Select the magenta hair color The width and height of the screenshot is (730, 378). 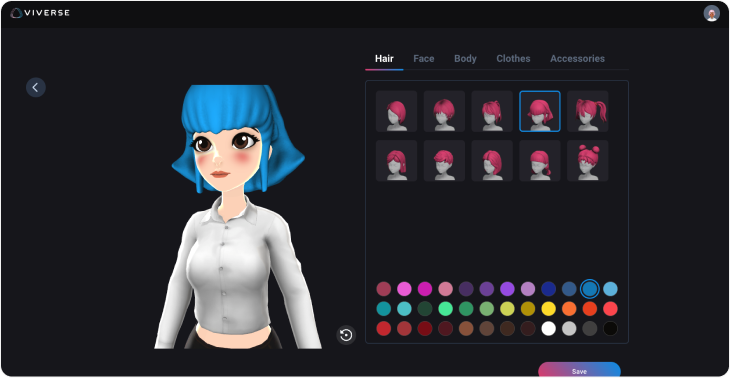coord(425,289)
